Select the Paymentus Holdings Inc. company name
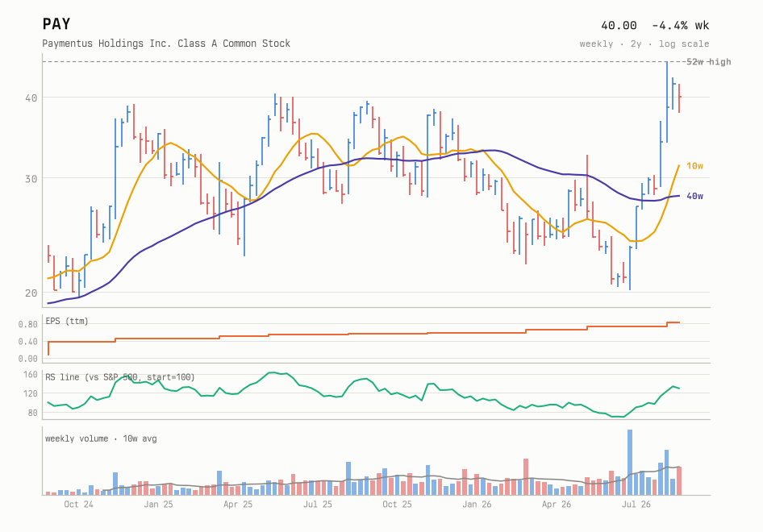Image resolution: width=763 pixels, height=532 pixels. 166,44
